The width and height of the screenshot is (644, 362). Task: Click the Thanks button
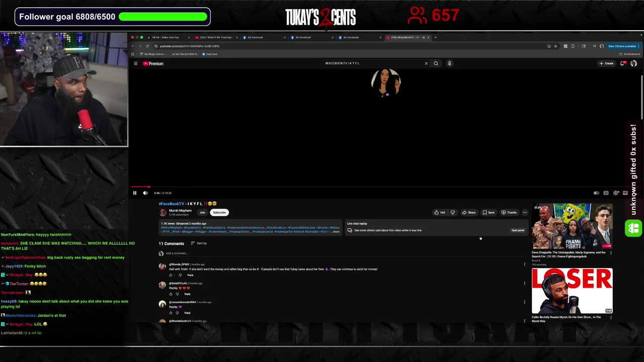pyautogui.click(x=509, y=212)
